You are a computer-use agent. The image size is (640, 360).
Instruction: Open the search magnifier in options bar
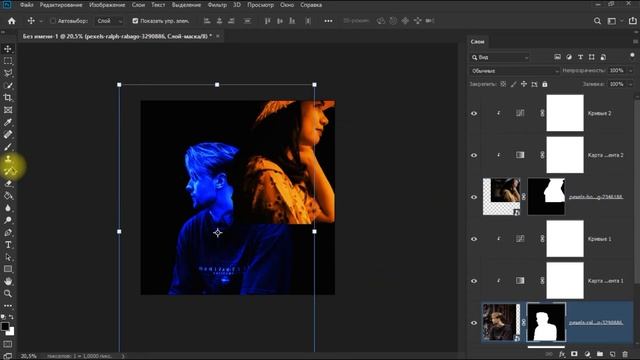coord(597,21)
